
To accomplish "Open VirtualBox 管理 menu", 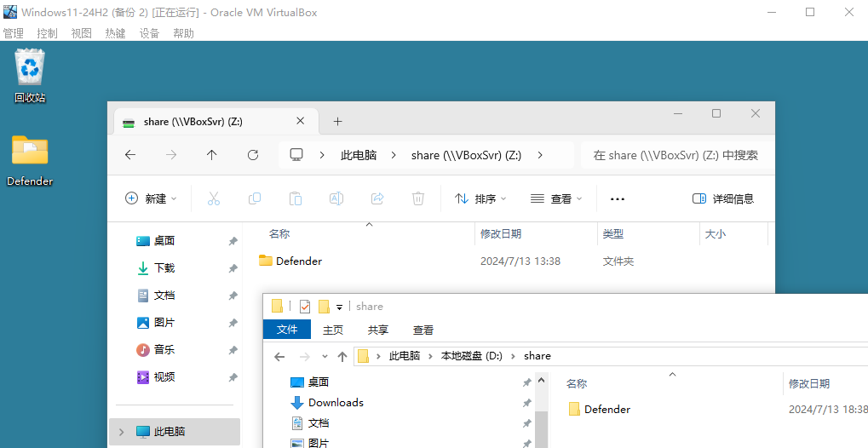I will tap(14, 33).
